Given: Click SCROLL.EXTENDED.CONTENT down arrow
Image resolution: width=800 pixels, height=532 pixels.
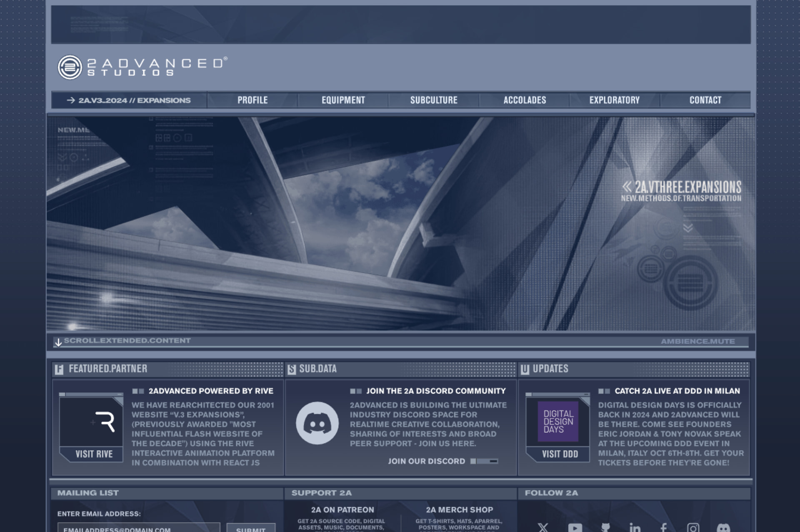Looking at the screenshot, I should point(58,342).
